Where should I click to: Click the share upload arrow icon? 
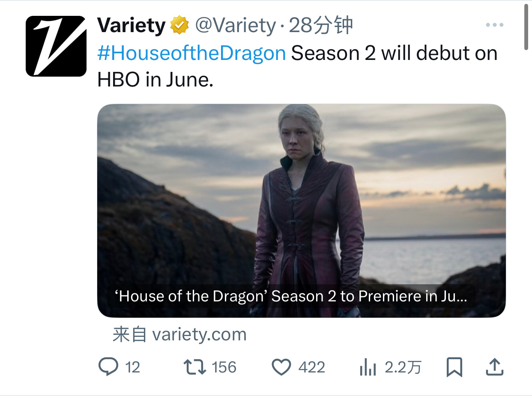click(x=494, y=367)
